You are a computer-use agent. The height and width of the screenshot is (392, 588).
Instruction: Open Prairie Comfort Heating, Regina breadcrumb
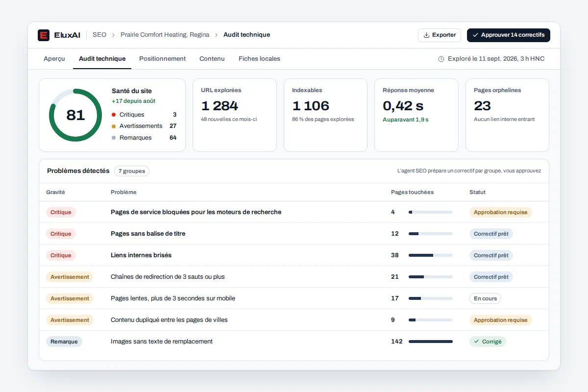[165, 35]
